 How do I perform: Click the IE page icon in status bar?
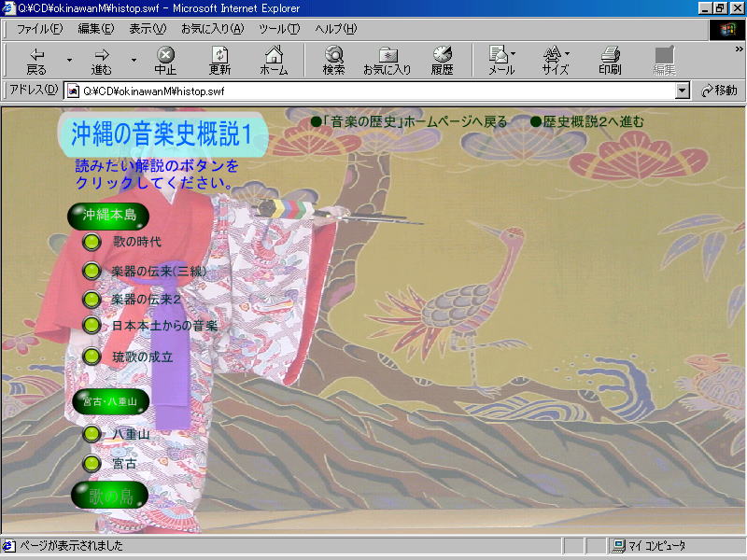8,546
